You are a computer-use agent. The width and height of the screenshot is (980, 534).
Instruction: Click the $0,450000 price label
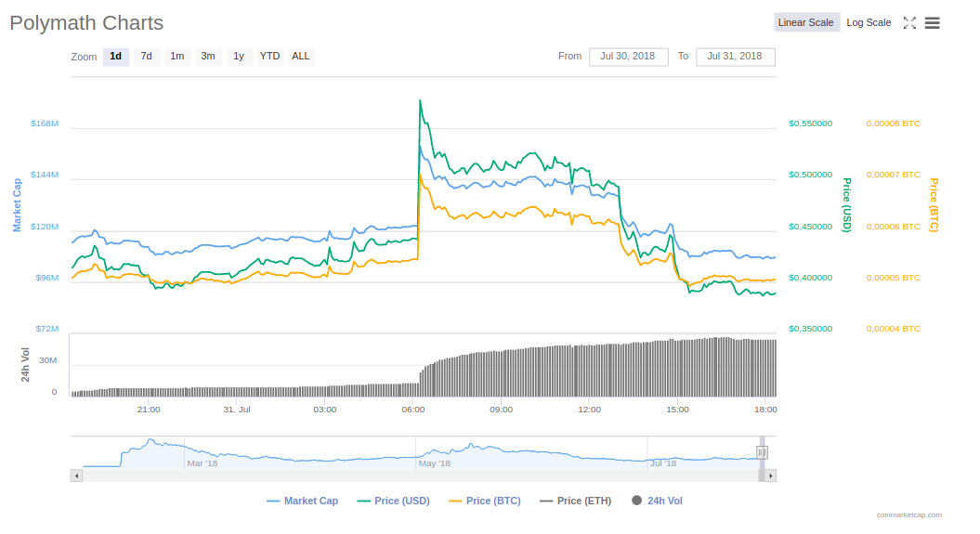point(811,227)
